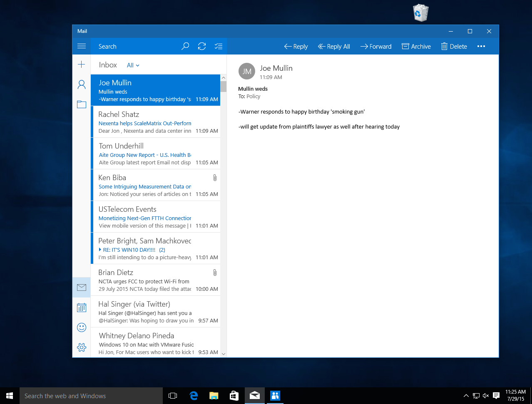The image size is (532, 404).
Task: Open the hamburger navigation menu
Action: click(82, 46)
